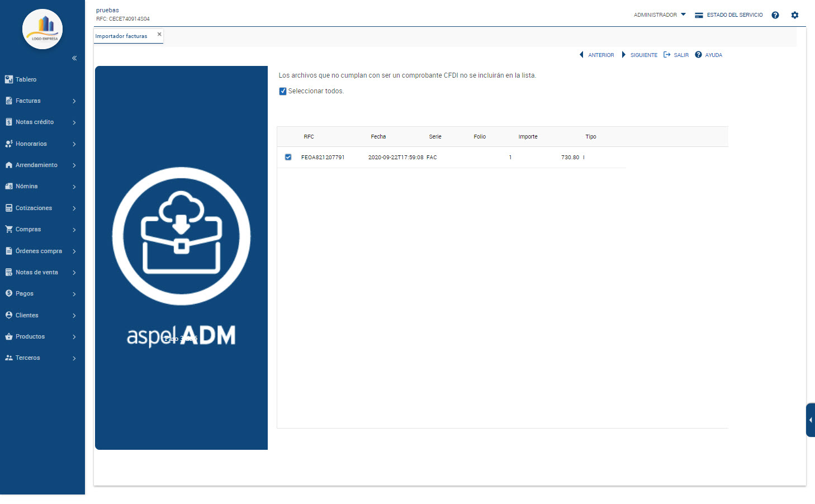Open Tablero dashboard icon in sidebar
The image size is (815, 504).
point(9,79)
